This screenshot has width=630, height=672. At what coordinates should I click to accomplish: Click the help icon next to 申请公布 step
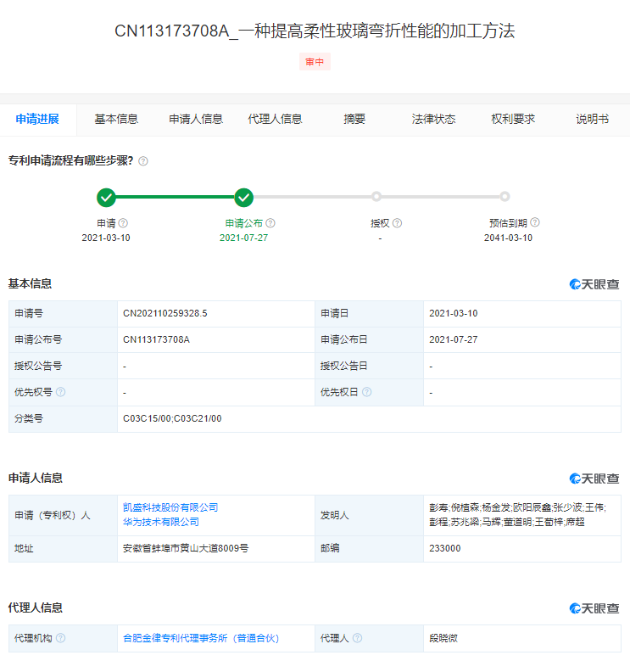[270, 223]
